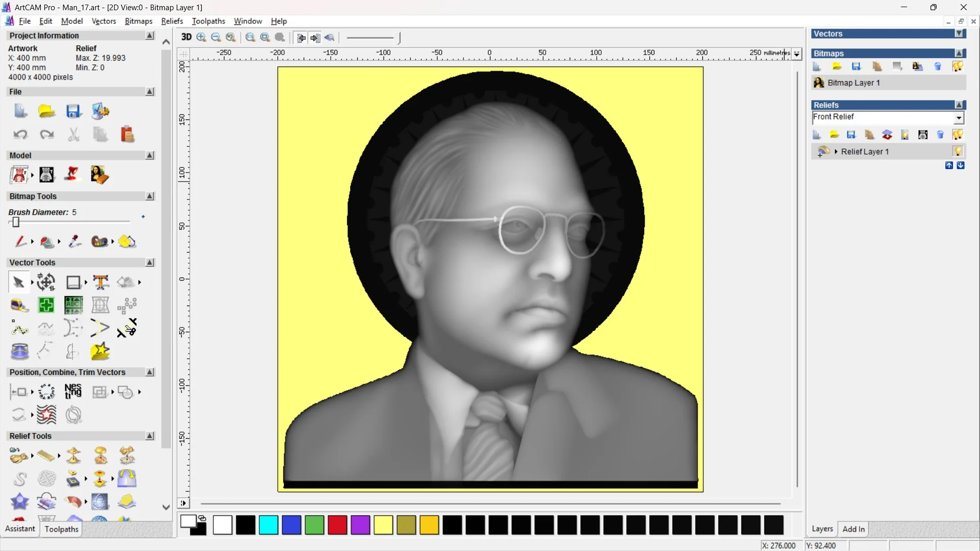The width and height of the screenshot is (980, 551).
Task: Click the Bitmap Layer 1 thumbnail
Action: 819,83
